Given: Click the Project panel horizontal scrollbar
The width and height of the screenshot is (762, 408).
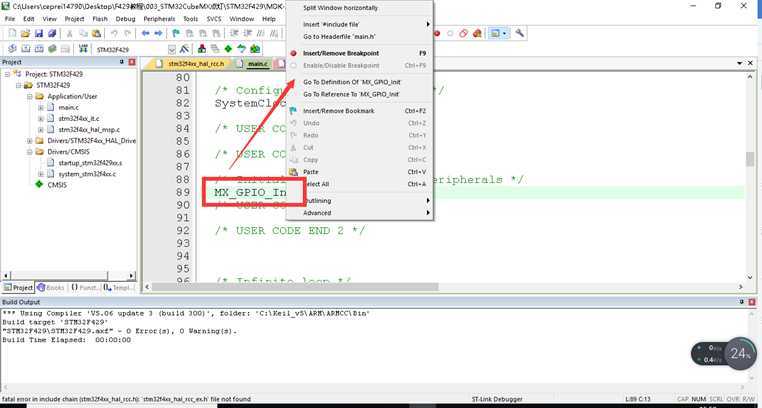Looking at the screenshot, I should tap(68, 275).
